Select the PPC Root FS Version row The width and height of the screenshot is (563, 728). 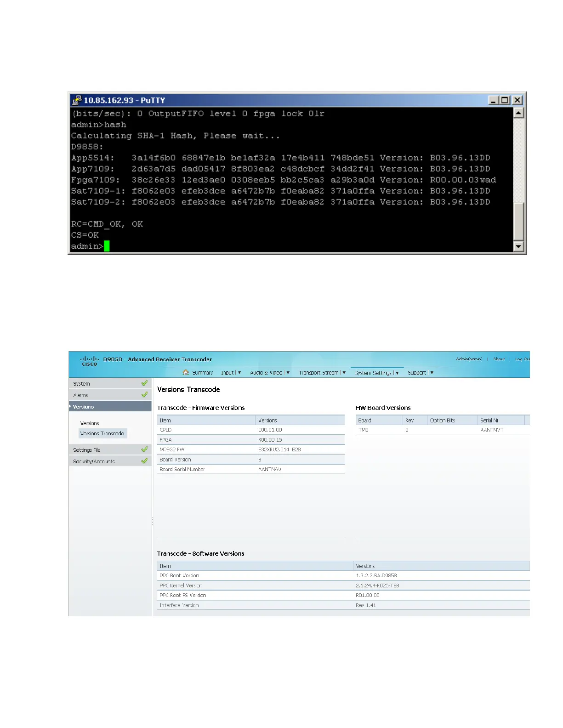(343, 595)
